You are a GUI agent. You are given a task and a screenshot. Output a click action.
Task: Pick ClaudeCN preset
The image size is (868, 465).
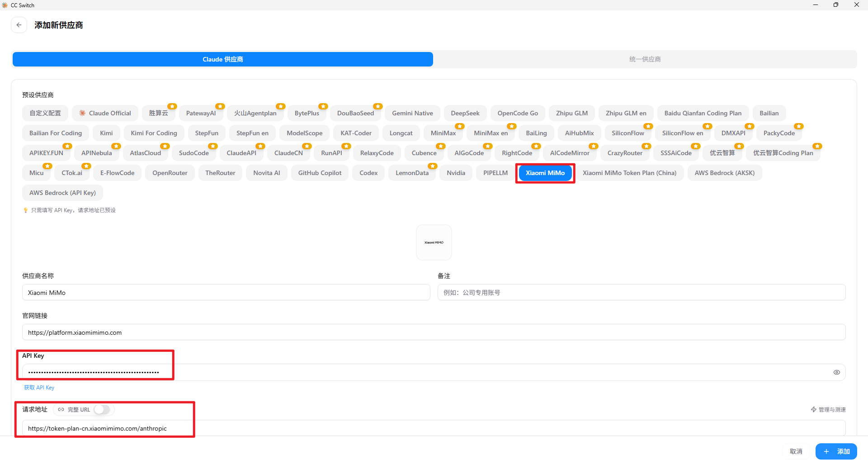pyautogui.click(x=288, y=153)
